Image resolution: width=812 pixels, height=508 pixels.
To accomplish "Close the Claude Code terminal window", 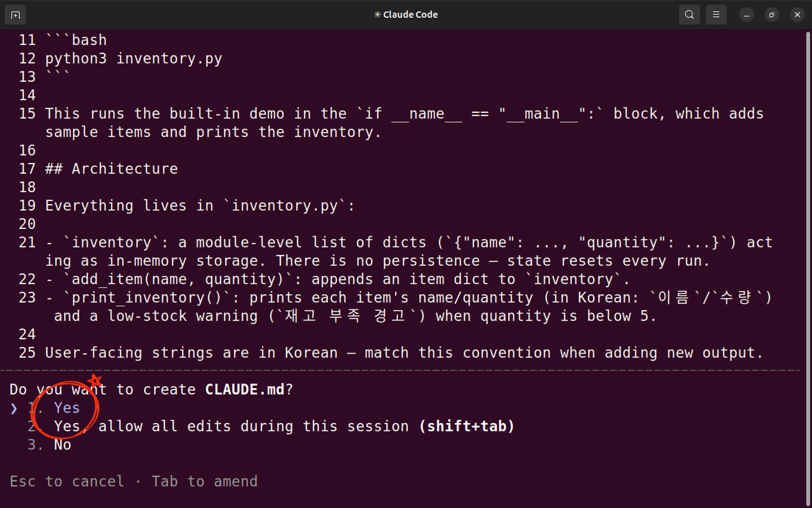I will click(x=798, y=15).
